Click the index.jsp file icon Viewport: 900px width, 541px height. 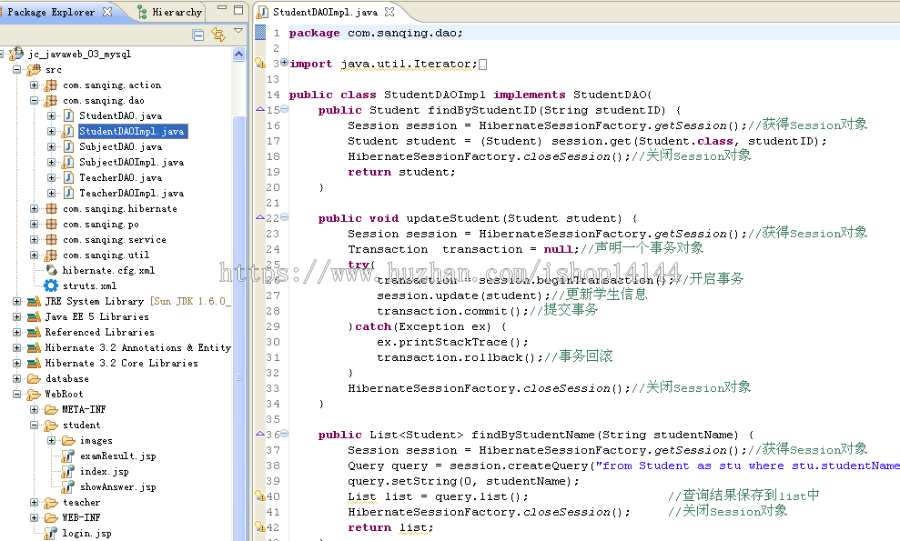pos(68,472)
